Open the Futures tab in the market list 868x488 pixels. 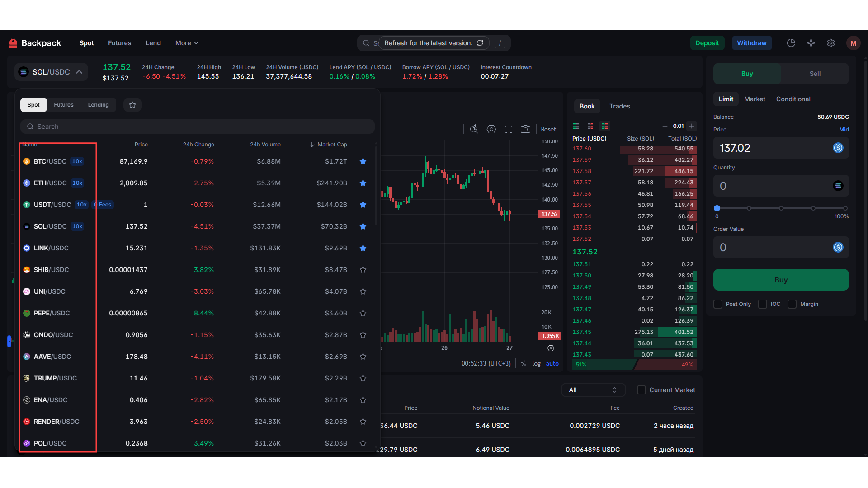click(x=64, y=104)
